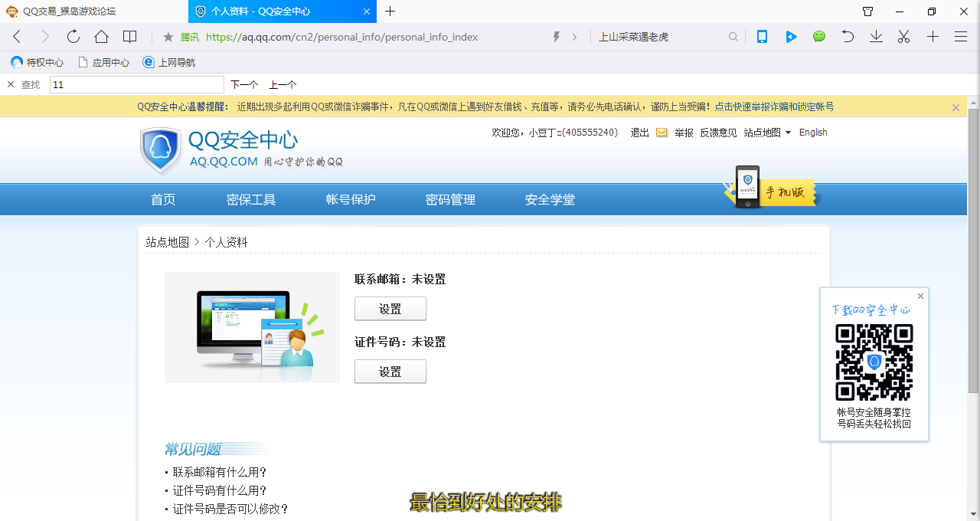Image resolution: width=980 pixels, height=521 pixels.
Task: Open the browser hamburger menu
Action: tap(961, 37)
